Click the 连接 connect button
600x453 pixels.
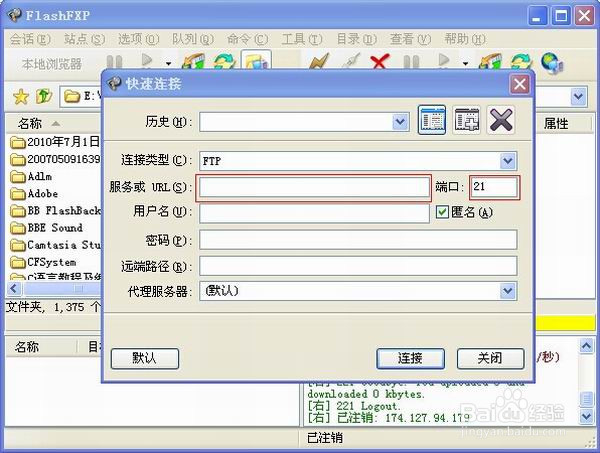click(x=410, y=358)
